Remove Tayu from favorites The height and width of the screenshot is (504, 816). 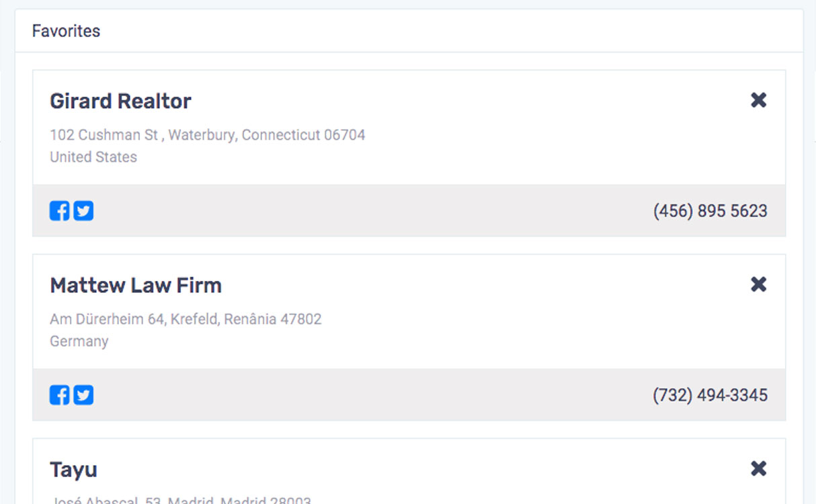(x=758, y=468)
